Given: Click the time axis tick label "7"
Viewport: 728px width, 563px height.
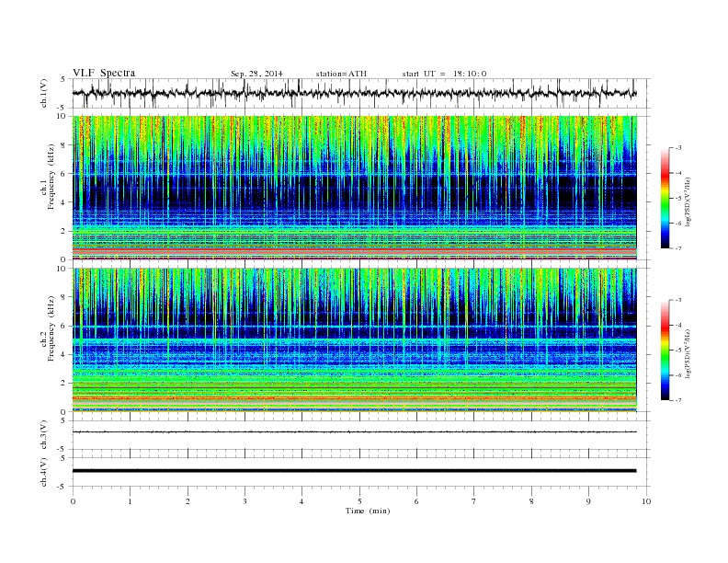Looking at the screenshot, I should [474, 501].
